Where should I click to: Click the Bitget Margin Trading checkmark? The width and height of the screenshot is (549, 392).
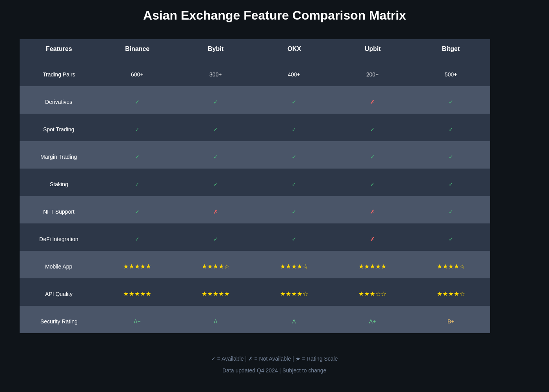(x=451, y=157)
